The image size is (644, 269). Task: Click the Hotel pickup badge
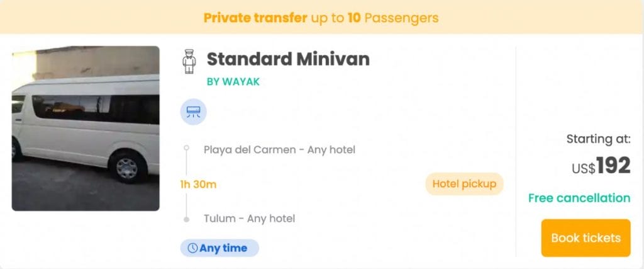pyautogui.click(x=464, y=184)
